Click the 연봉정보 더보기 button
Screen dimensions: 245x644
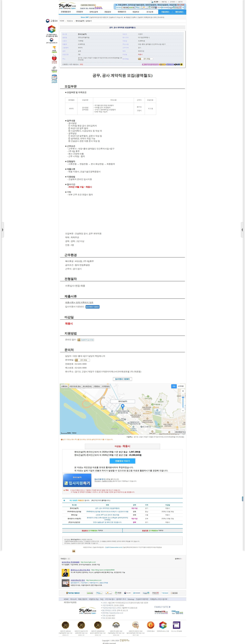(122, 461)
